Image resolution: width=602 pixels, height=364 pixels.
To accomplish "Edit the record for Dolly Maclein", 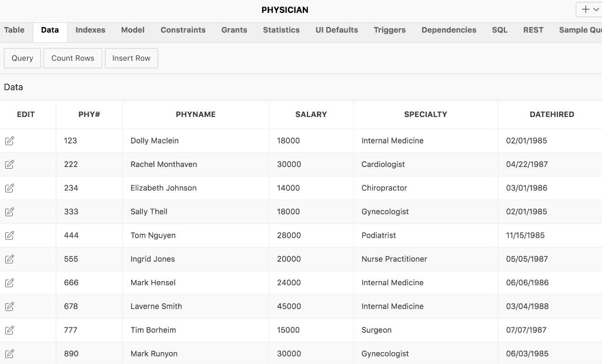I will point(9,141).
